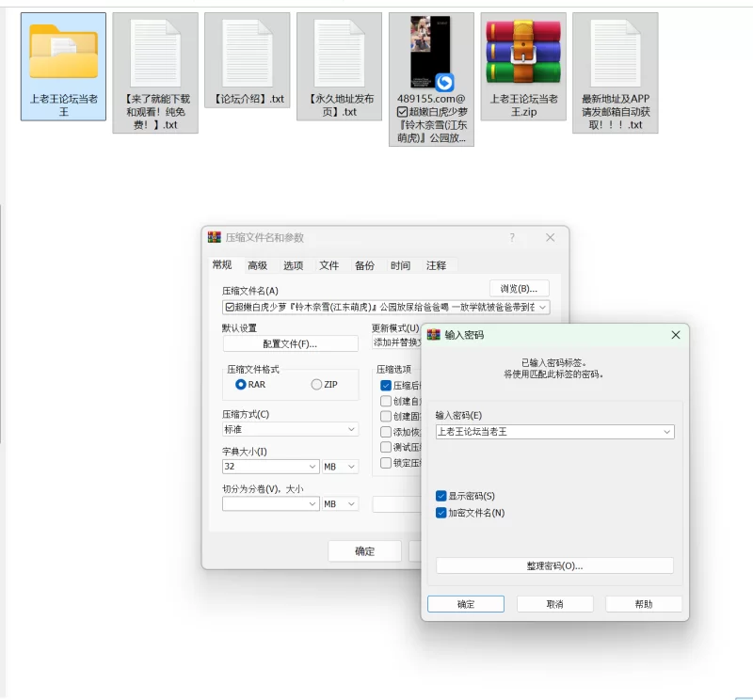Open the 压缩方式(C) 标准 dropdown
Screen dimensions: 753x700
290,429
